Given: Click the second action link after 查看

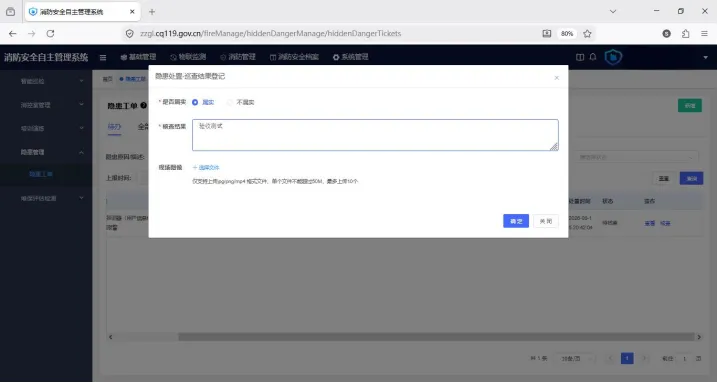Looking at the screenshot, I should pos(665,224).
